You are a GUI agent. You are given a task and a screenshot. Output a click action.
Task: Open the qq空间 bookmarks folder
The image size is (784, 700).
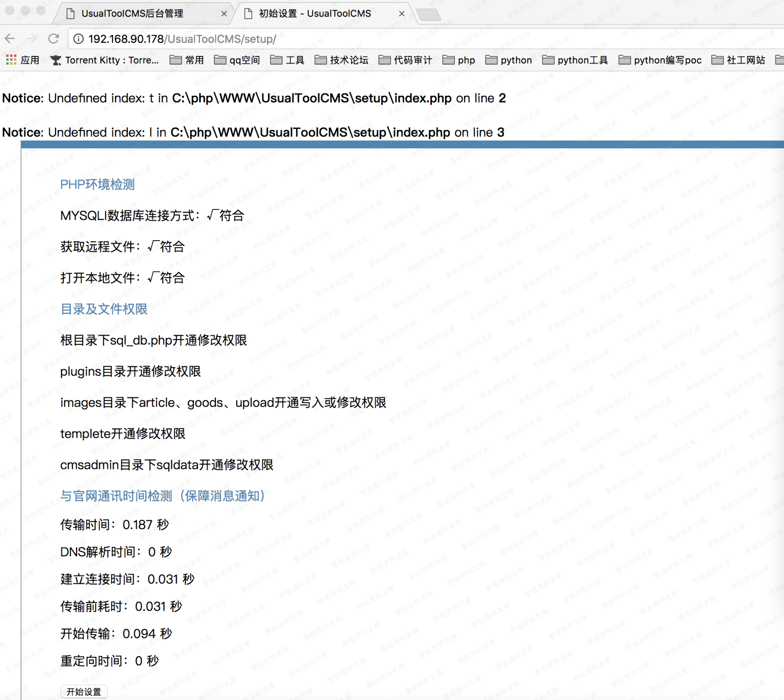[237, 60]
